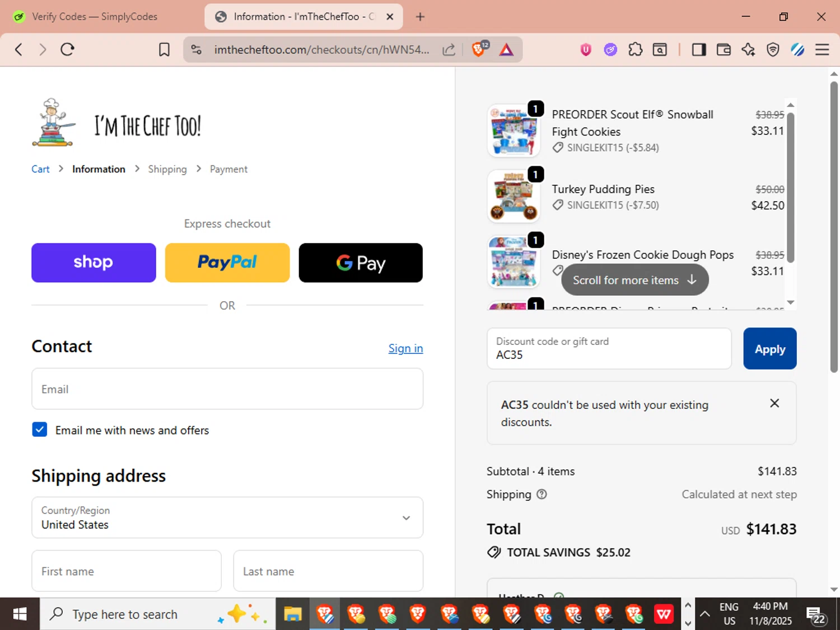Open the browser main menu
This screenshot has width=840, height=630.
click(x=822, y=50)
